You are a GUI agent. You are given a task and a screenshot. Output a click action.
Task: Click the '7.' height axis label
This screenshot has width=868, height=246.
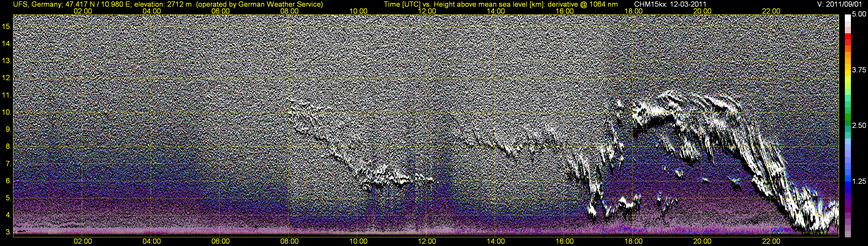point(8,164)
